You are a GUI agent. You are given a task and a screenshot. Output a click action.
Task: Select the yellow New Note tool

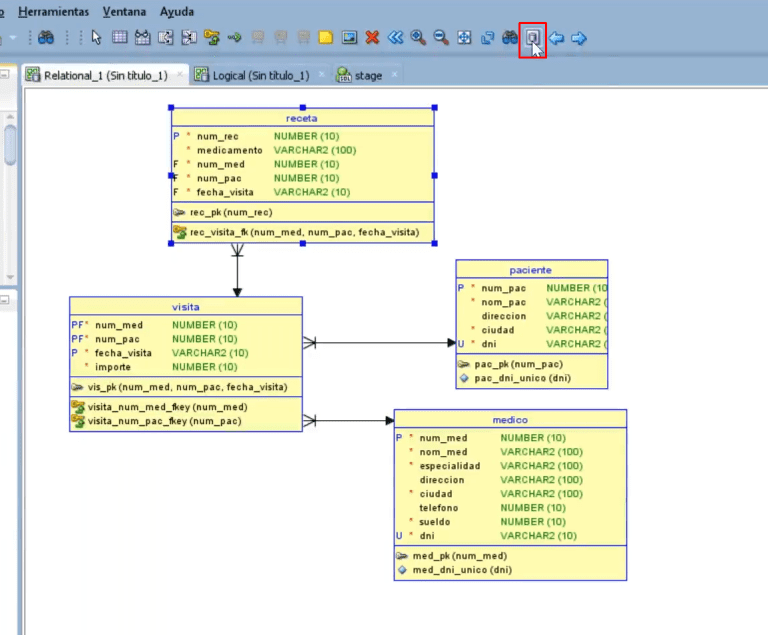click(326, 38)
